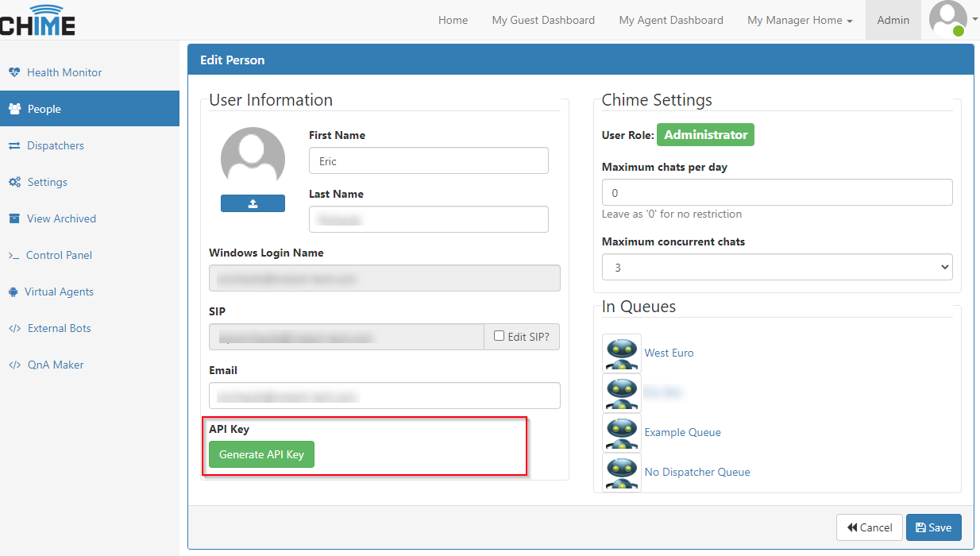Click the Virtual Agents android icon
This screenshot has width=980, height=556.
(x=14, y=292)
